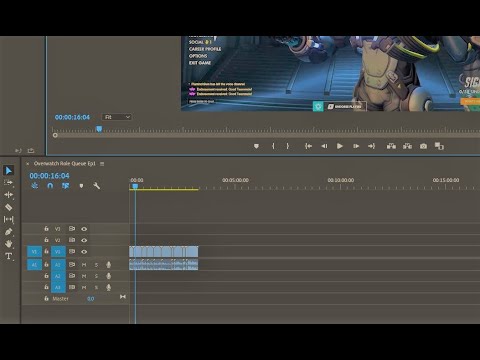
Task: Select the Track Select Forward tool
Action: [x=9, y=183]
